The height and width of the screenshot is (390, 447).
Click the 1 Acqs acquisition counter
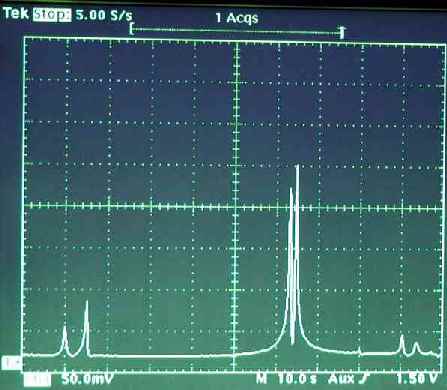click(237, 18)
